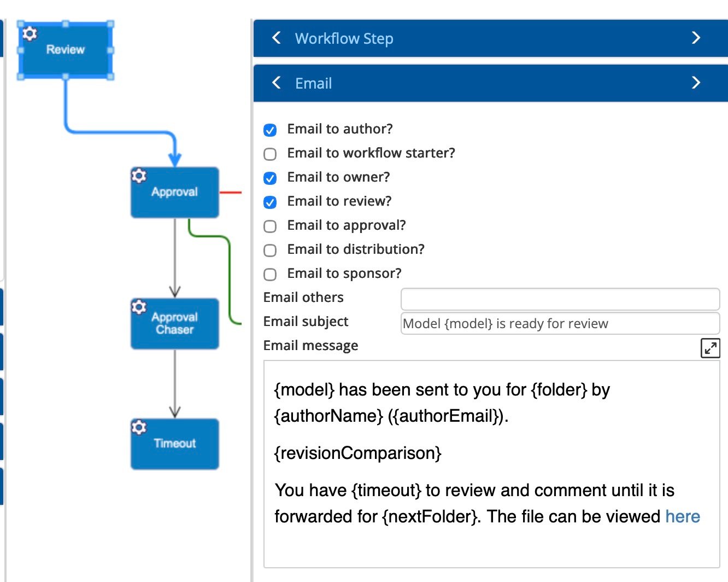Open the Workflow Step section title
This screenshot has width=728, height=582.
[x=344, y=38]
